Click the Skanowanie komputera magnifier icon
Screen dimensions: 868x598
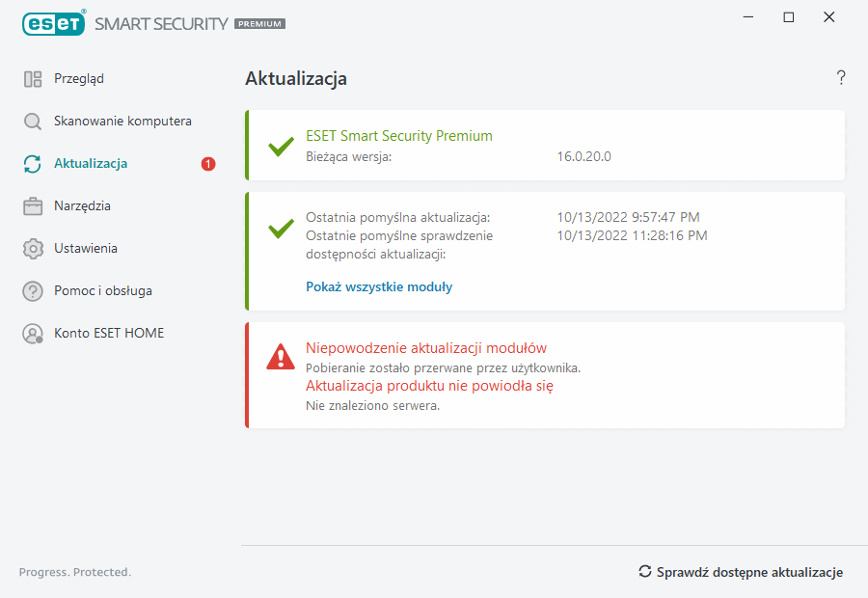[33, 122]
